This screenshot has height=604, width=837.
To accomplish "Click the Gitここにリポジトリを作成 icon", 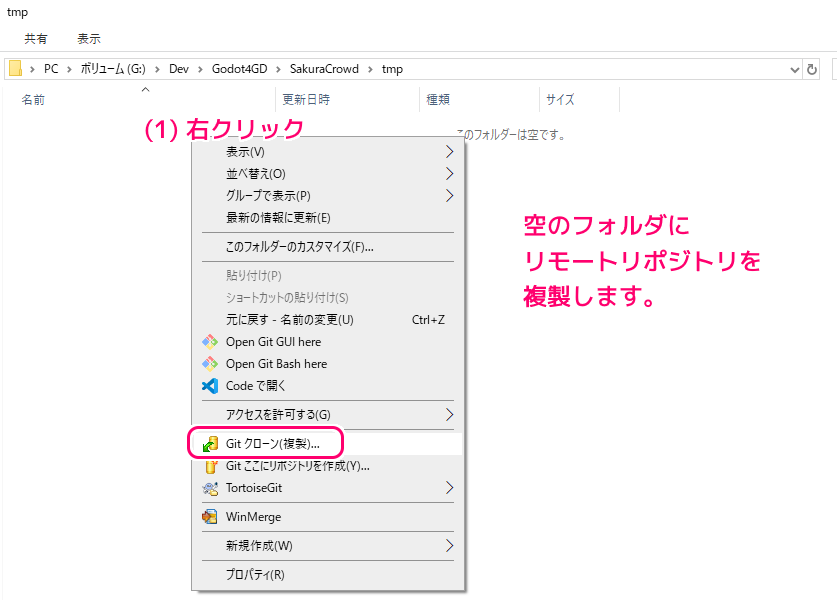I will [210, 466].
